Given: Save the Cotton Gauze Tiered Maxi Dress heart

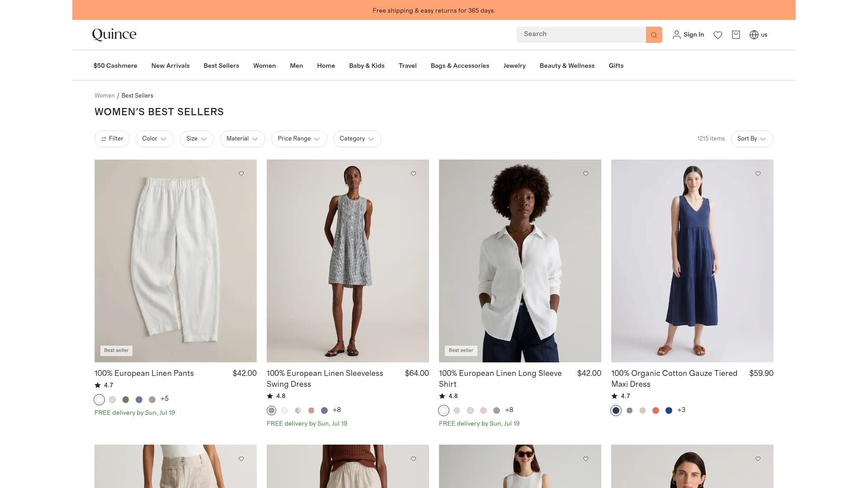Looking at the screenshot, I should click(758, 174).
